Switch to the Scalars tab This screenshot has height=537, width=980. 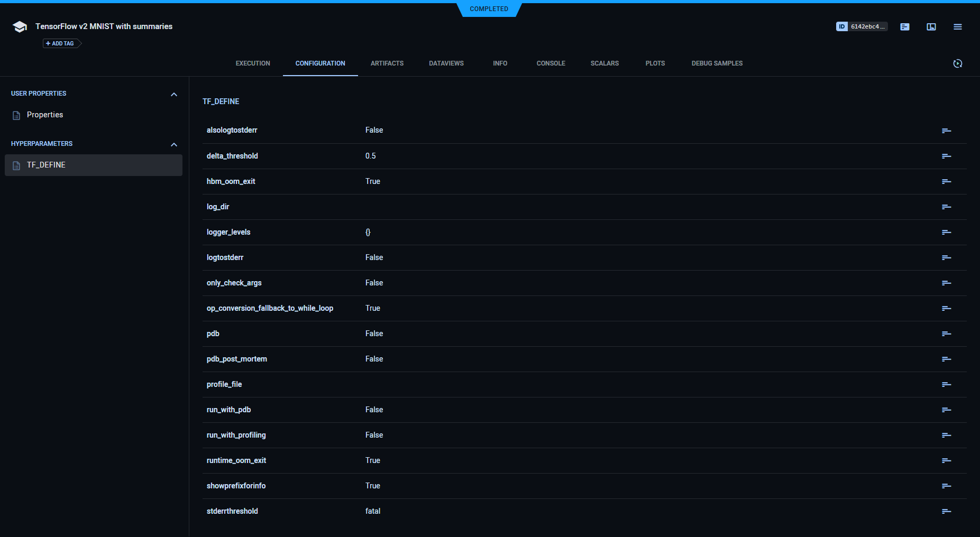(605, 63)
